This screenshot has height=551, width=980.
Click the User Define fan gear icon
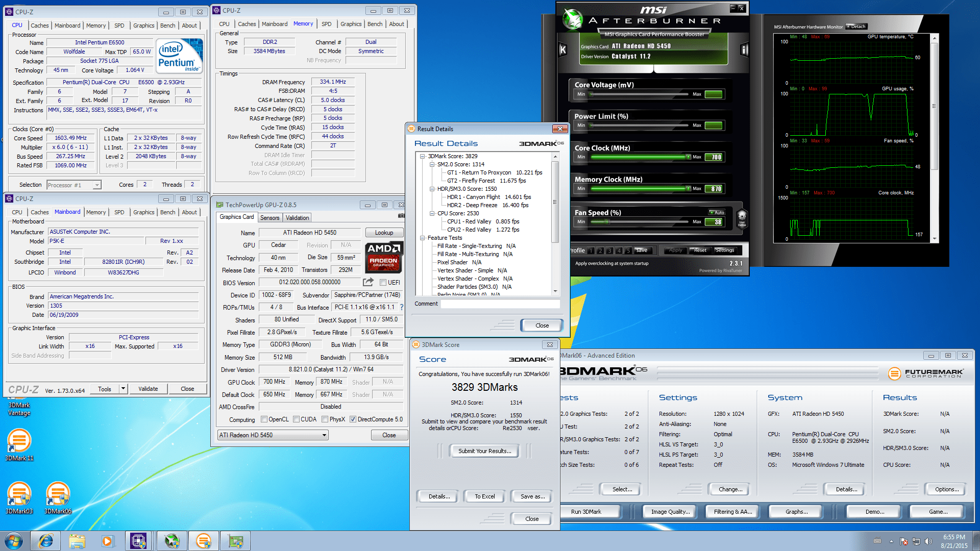(x=742, y=218)
